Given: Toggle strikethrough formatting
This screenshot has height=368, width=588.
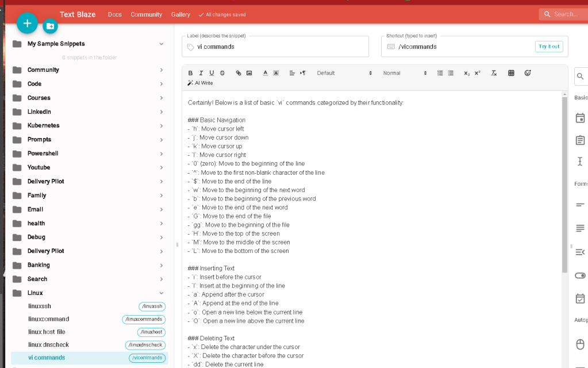Looking at the screenshot, I should (222, 73).
